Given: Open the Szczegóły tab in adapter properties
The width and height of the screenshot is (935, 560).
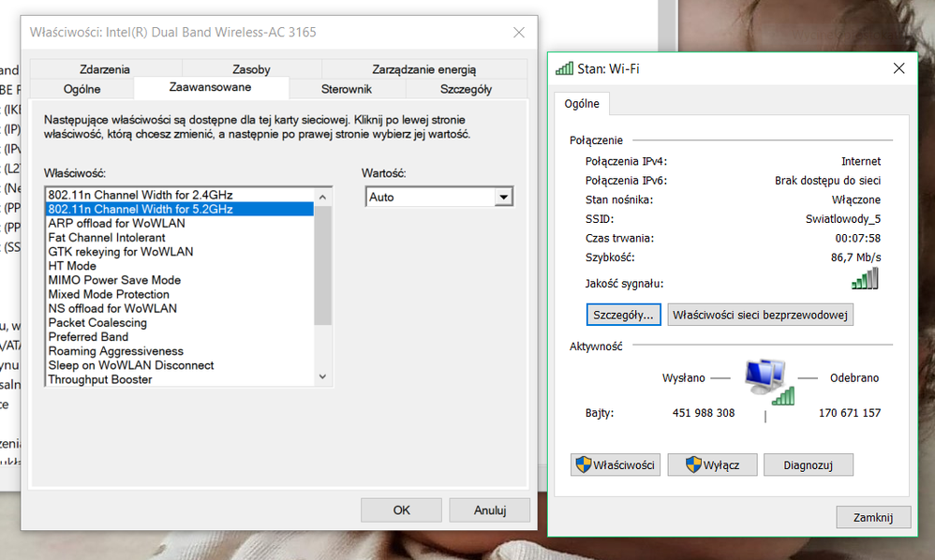Looking at the screenshot, I should click(x=466, y=89).
